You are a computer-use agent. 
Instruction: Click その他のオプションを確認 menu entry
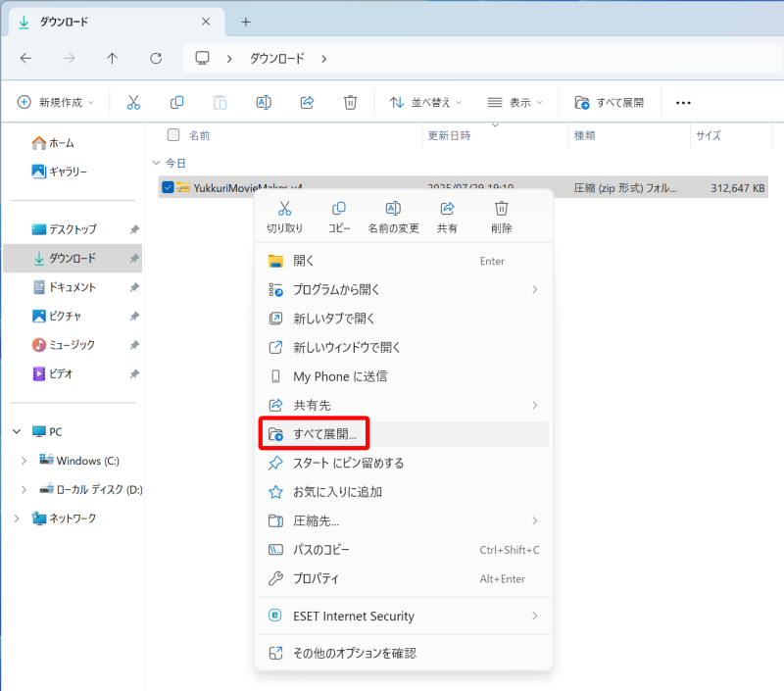[x=354, y=653]
